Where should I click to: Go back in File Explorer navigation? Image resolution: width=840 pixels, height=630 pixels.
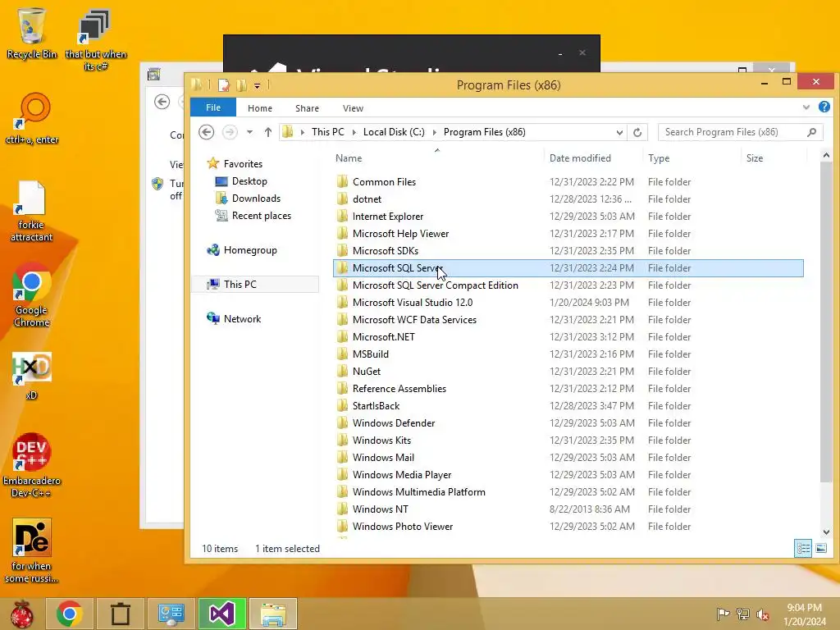tap(206, 132)
